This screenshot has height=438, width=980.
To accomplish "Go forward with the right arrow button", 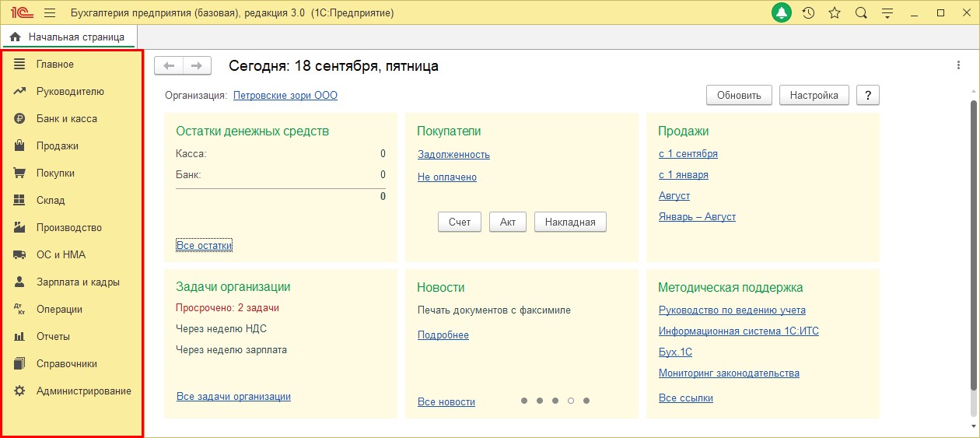I will coord(197,65).
